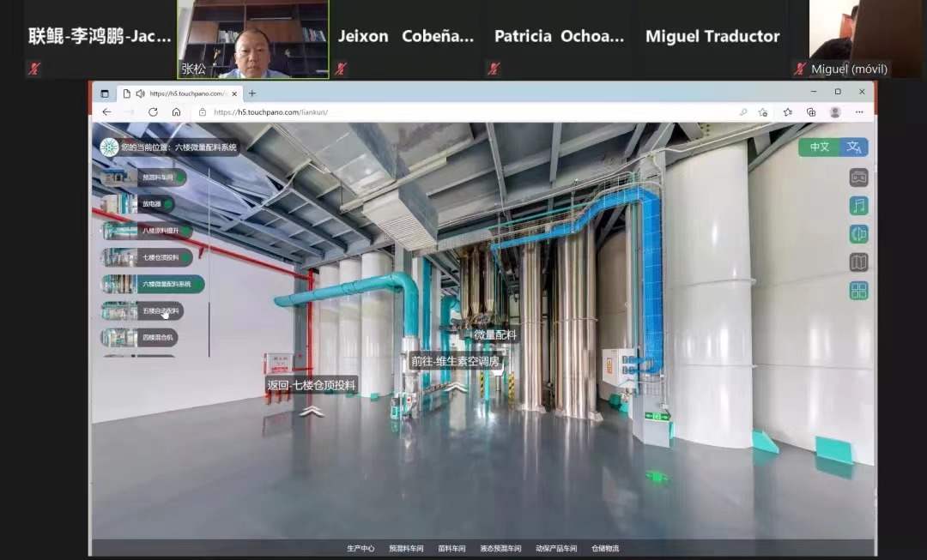
Task: Click password key icon in address bar
Action: pos(743,112)
